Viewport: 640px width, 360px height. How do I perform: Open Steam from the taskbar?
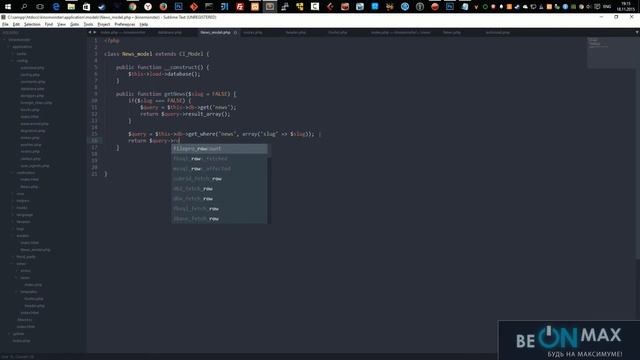(x=102, y=7)
